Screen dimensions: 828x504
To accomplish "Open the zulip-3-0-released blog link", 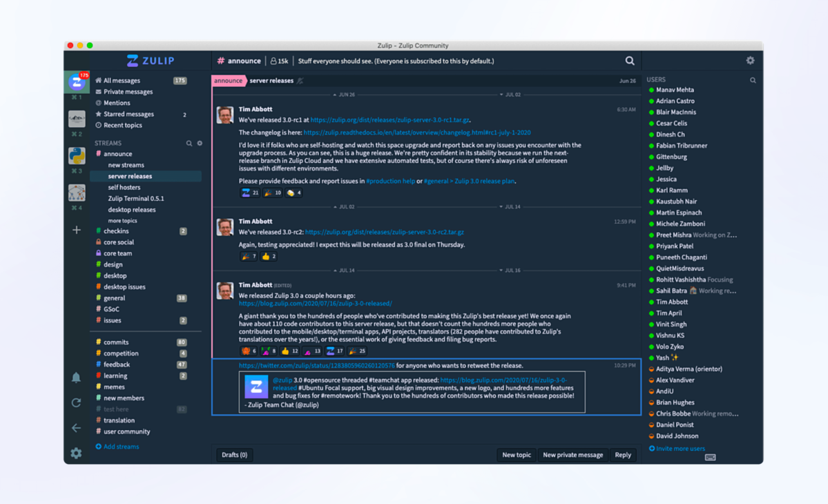I will pos(316,304).
